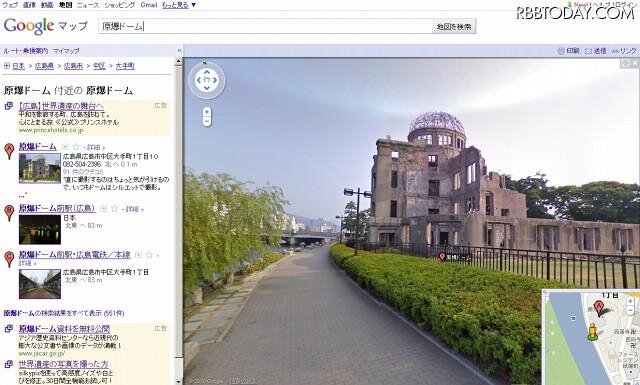The width and height of the screenshot is (640, 385).
Task: Open the 動画 top navigation link
Action: tap(47, 5)
